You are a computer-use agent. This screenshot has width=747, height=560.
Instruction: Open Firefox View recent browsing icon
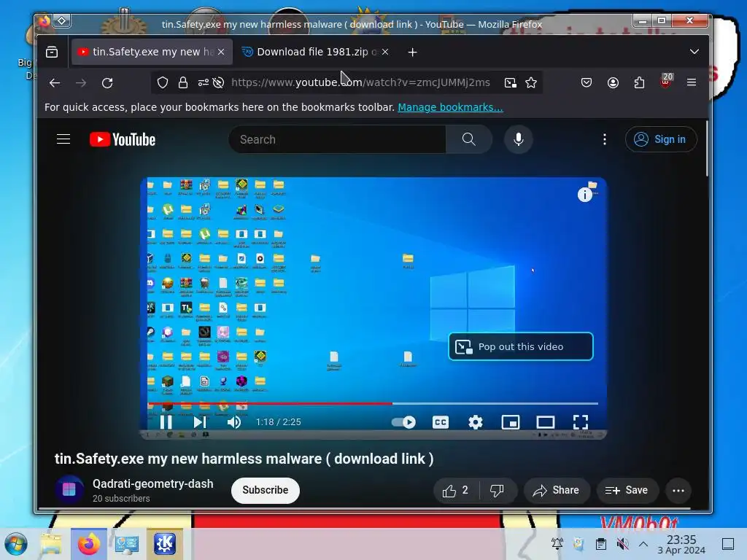(52, 52)
